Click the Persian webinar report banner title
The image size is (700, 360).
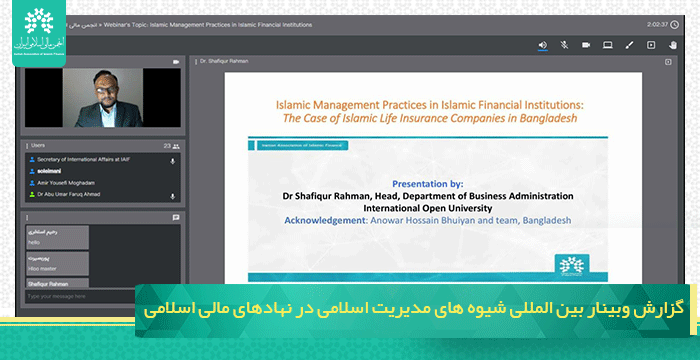click(x=414, y=310)
